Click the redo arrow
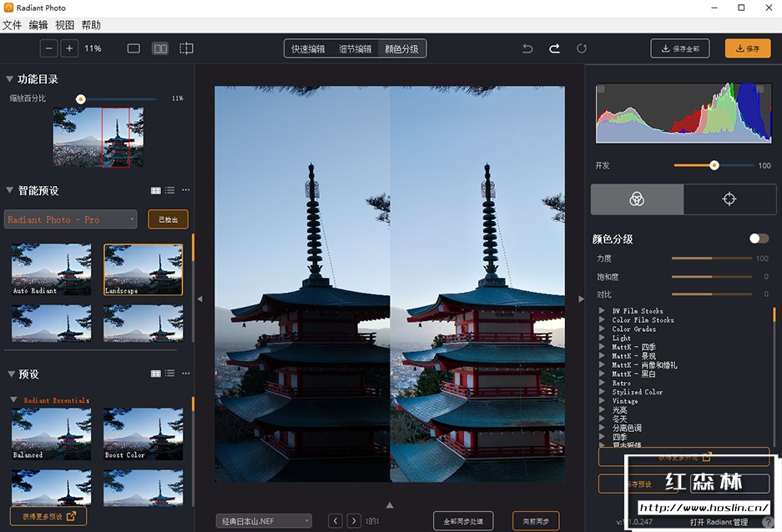 [x=554, y=48]
